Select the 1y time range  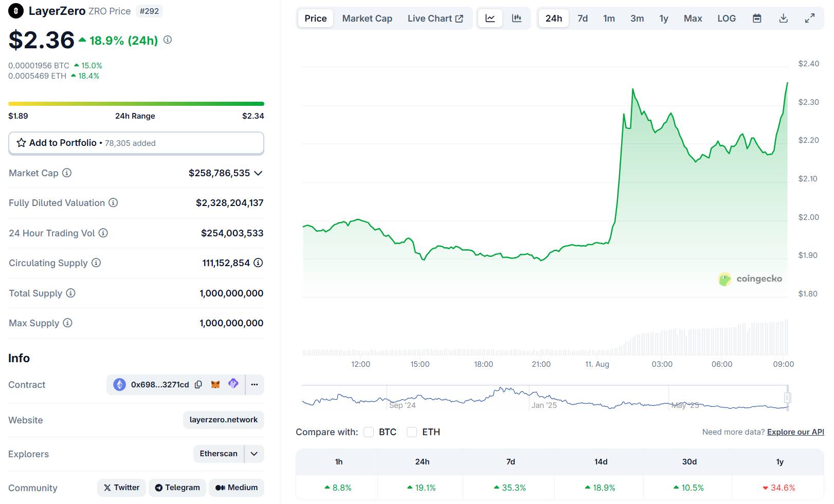click(664, 18)
